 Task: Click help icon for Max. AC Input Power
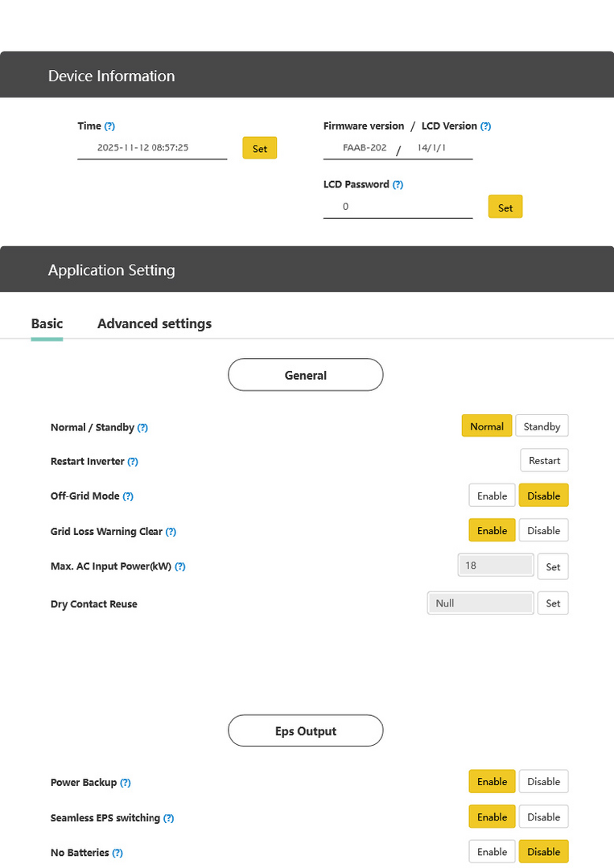(180, 566)
